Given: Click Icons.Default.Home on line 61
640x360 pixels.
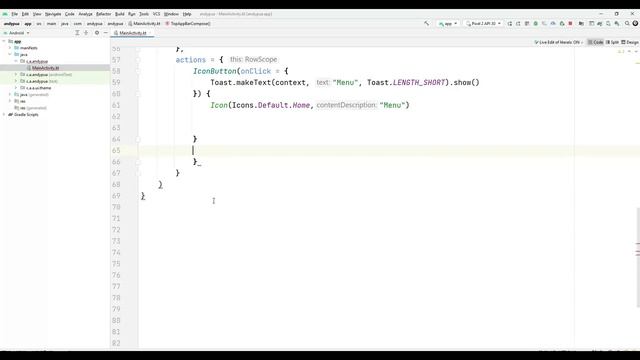Looking at the screenshot, I should coord(271,105).
